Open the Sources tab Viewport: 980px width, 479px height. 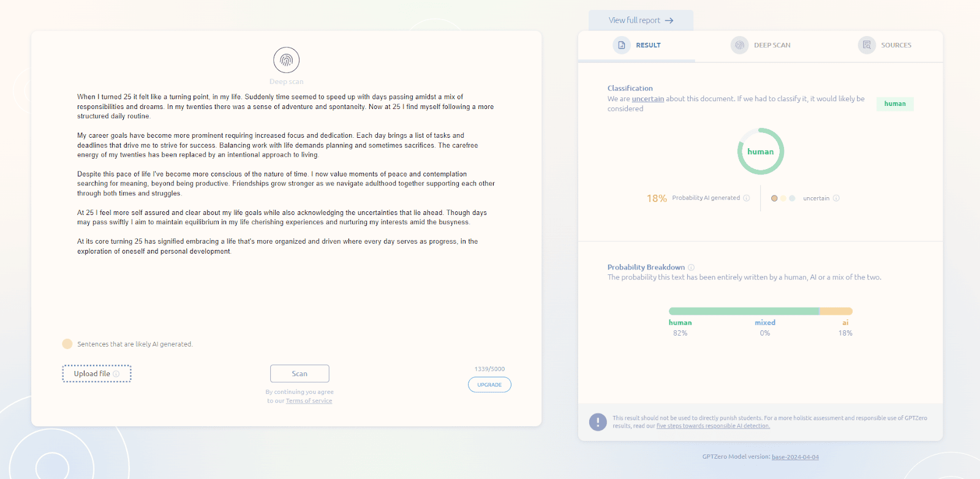click(x=895, y=45)
